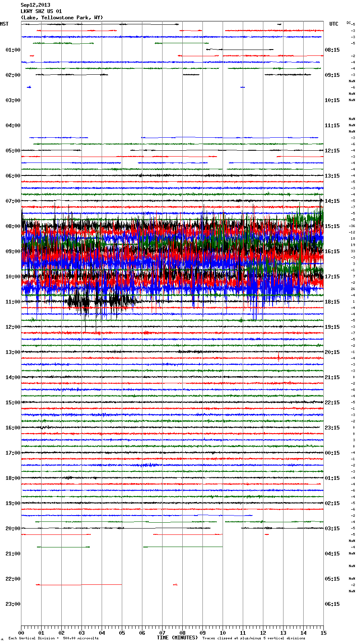Click the 02:15 UTC time label
The image size is (357, 644).
pyautogui.click(x=332, y=503)
